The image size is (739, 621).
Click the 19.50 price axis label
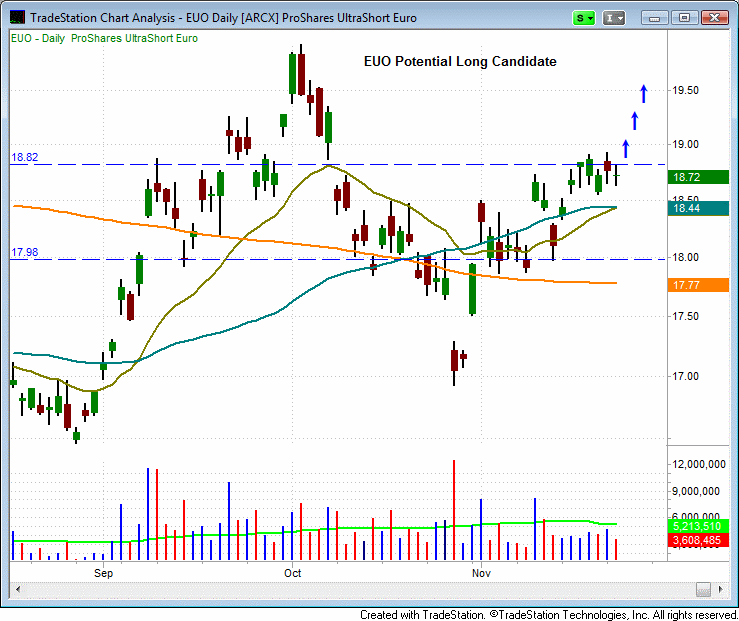click(x=685, y=90)
